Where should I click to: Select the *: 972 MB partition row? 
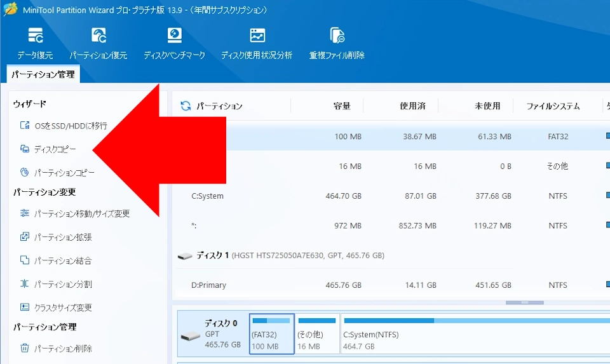(x=391, y=226)
